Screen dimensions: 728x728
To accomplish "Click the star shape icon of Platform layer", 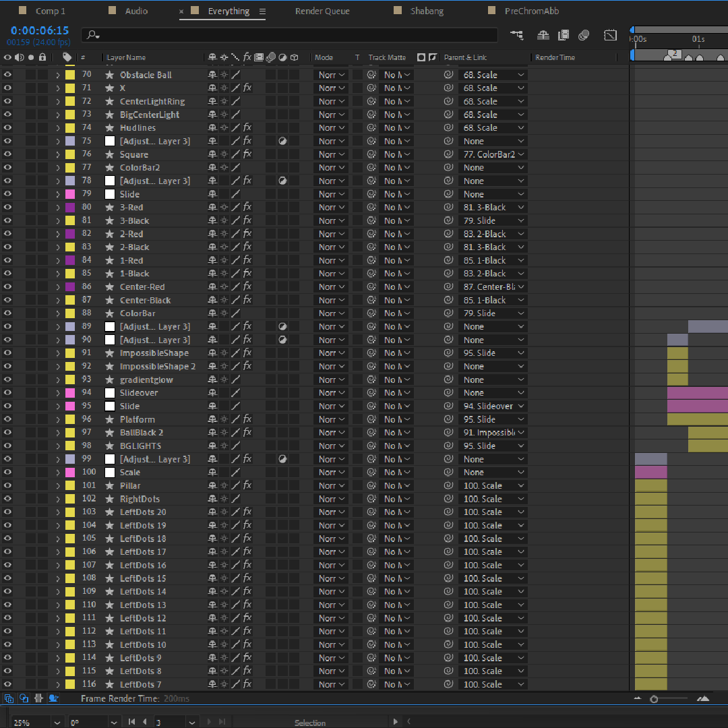I will click(110, 419).
